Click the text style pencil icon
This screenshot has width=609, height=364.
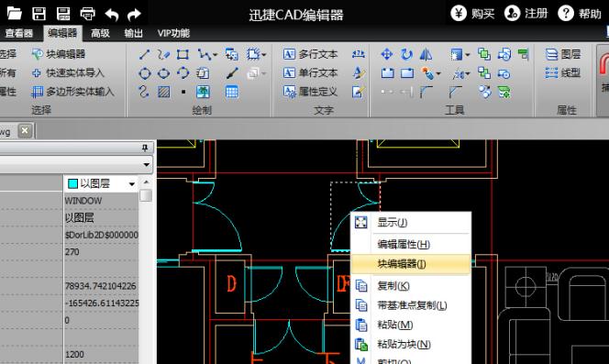tap(358, 73)
